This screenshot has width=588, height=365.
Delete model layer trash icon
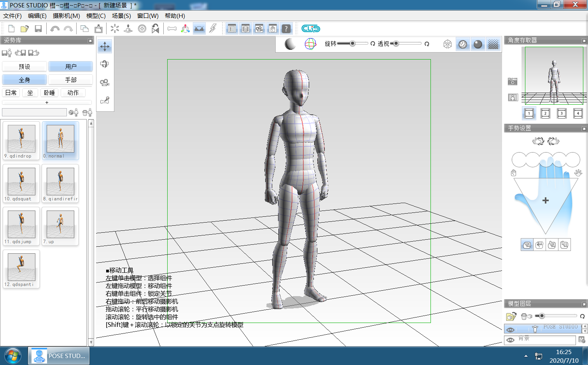[x=526, y=316]
